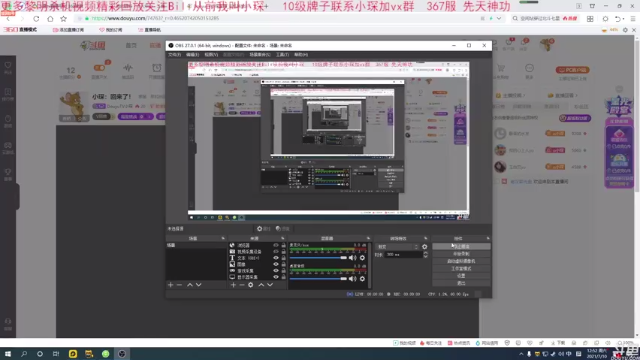Open source properties gear below the sources list
The width and height of the screenshot is (640, 360).
click(251, 285)
